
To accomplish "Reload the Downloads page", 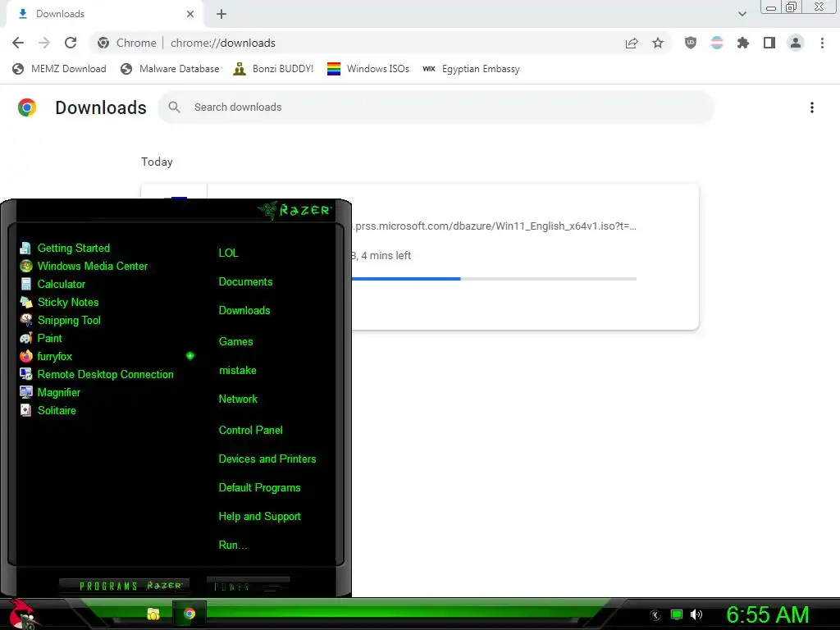I will (x=71, y=43).
